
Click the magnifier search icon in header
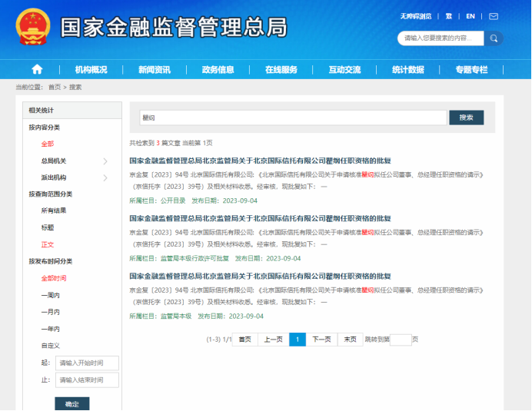coord(494,38)
